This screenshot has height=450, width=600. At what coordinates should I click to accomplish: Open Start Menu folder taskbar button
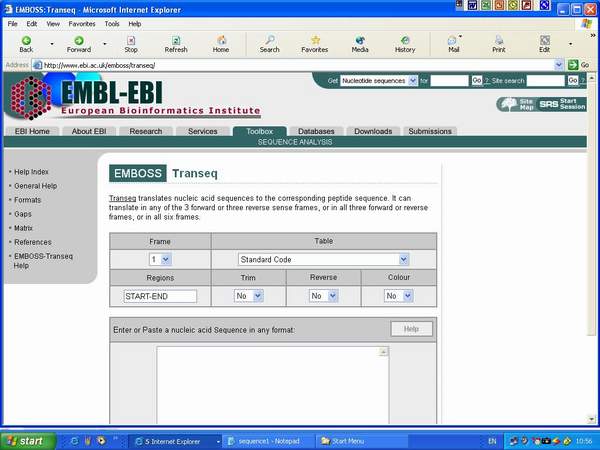coord(362,441)
